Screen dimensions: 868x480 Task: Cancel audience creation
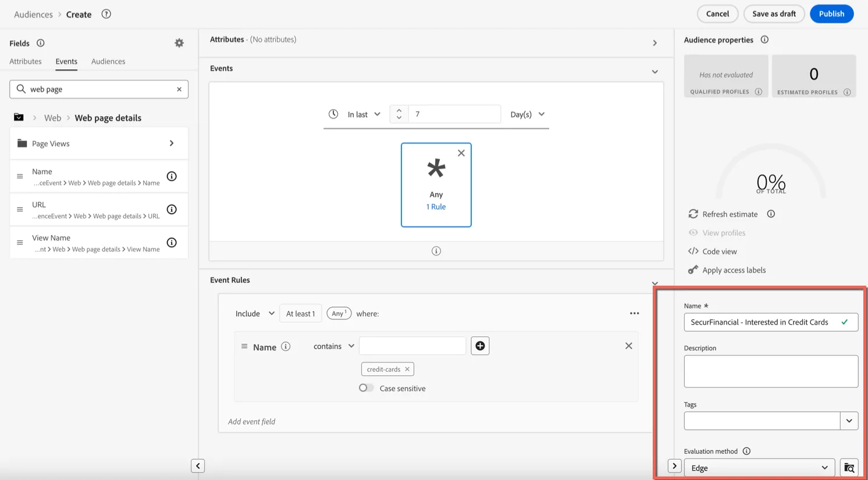[x=717, y=14]
